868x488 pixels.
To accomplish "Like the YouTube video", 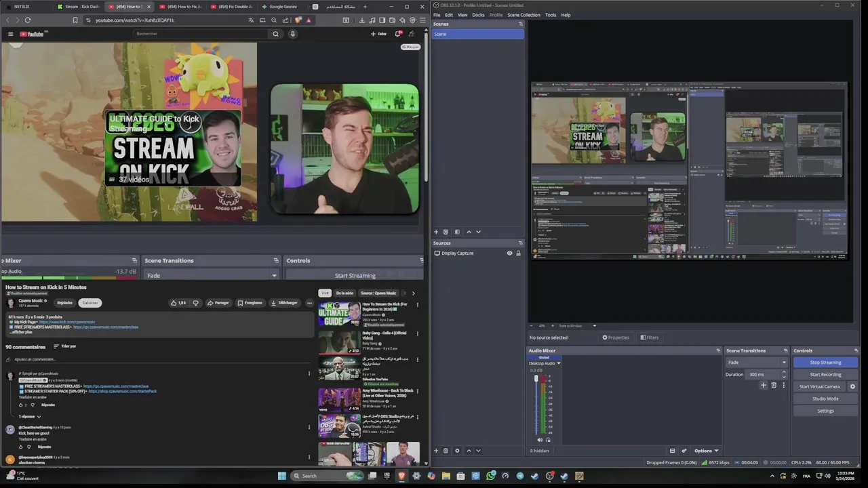I will tap(179, 303).
